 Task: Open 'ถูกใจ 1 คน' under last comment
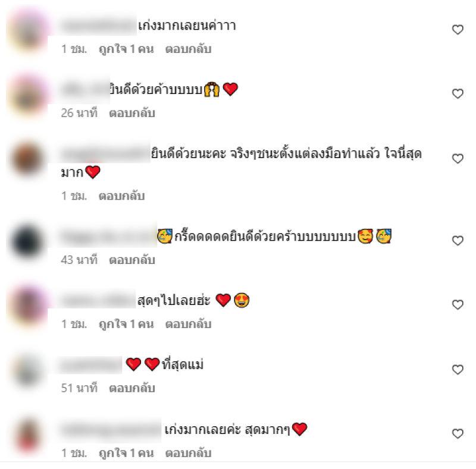coord(126,453)
